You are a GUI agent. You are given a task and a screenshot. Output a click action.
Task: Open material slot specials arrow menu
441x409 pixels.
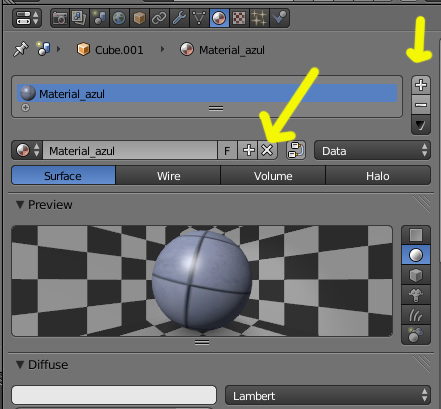click(x=421, y=125)
